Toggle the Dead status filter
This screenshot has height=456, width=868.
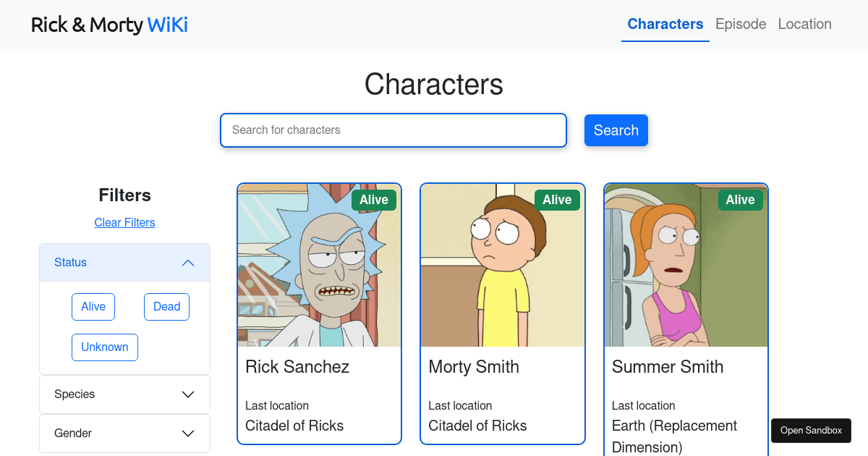click(x=166, y=306)
